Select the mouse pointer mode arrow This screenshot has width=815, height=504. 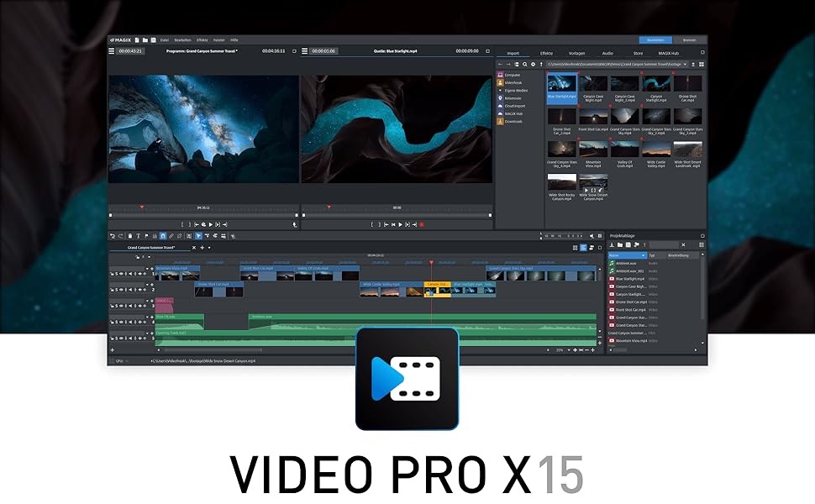pyautogui.click(x=198, y=236)
